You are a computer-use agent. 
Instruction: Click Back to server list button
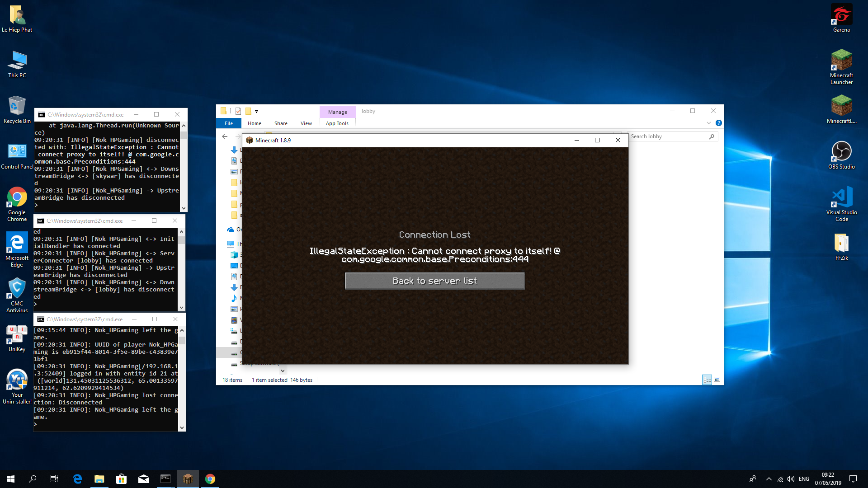(434, 281)
